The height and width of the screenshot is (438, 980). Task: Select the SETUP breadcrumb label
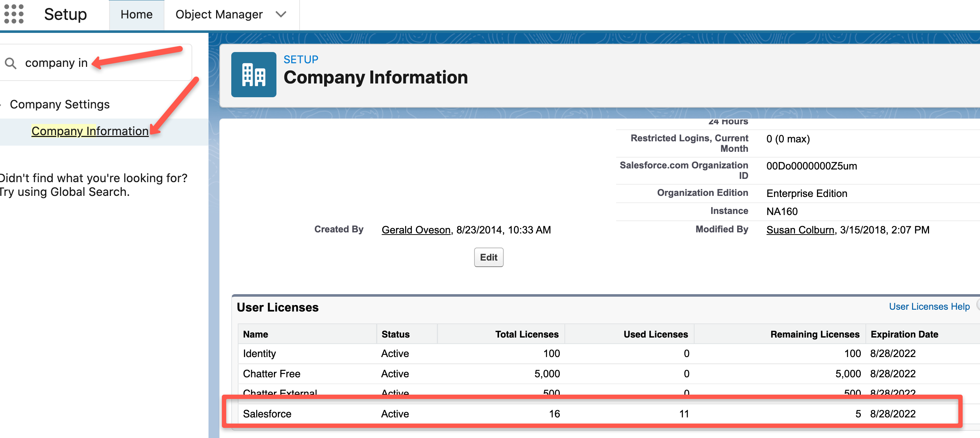(301, 59)
